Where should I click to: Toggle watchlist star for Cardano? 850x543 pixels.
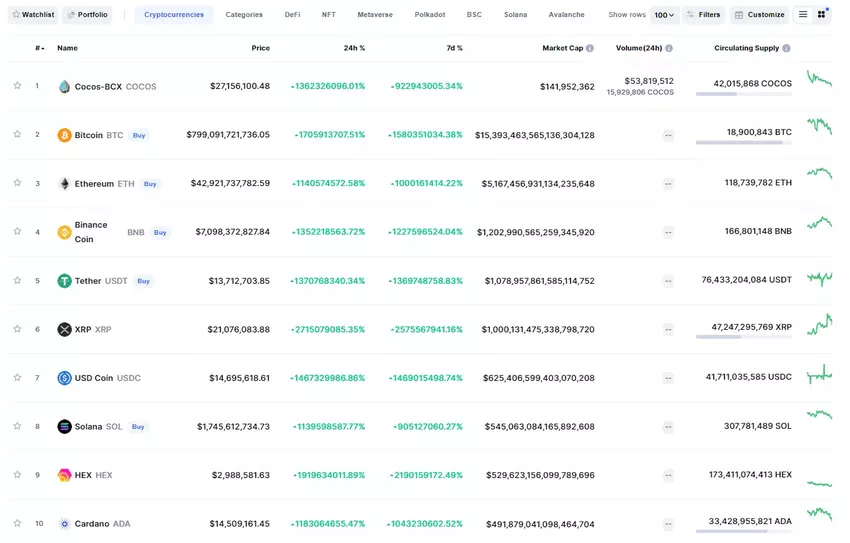[x=17, y=523]
